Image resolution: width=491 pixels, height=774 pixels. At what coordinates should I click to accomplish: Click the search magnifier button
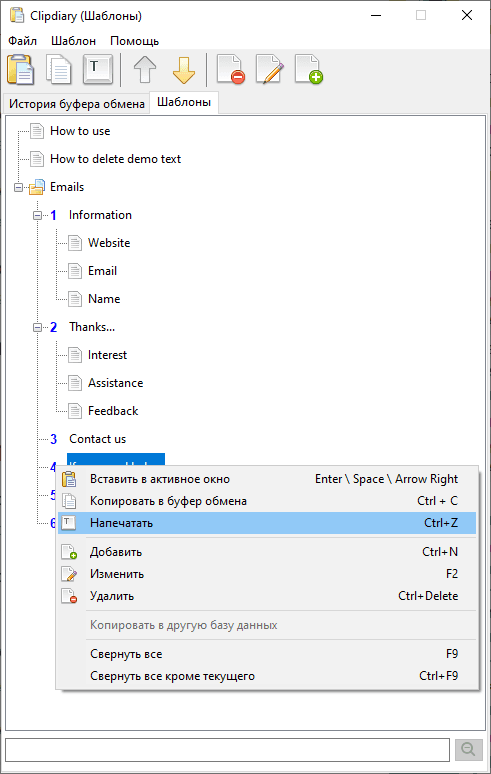click(468, 750)
